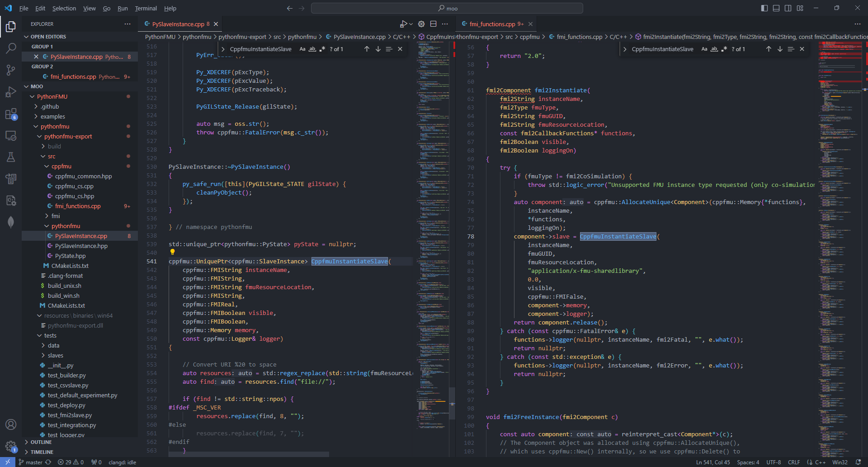Go to next match in left find widget

(x=378, y=49)
